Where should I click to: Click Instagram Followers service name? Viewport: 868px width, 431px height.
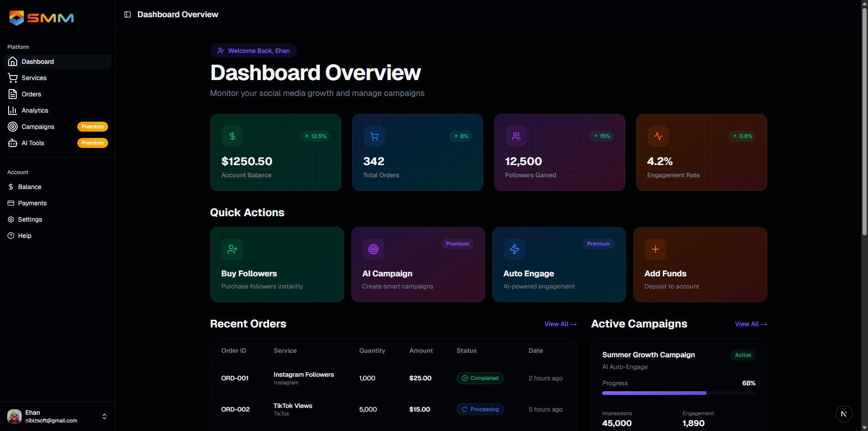point(304,374)
